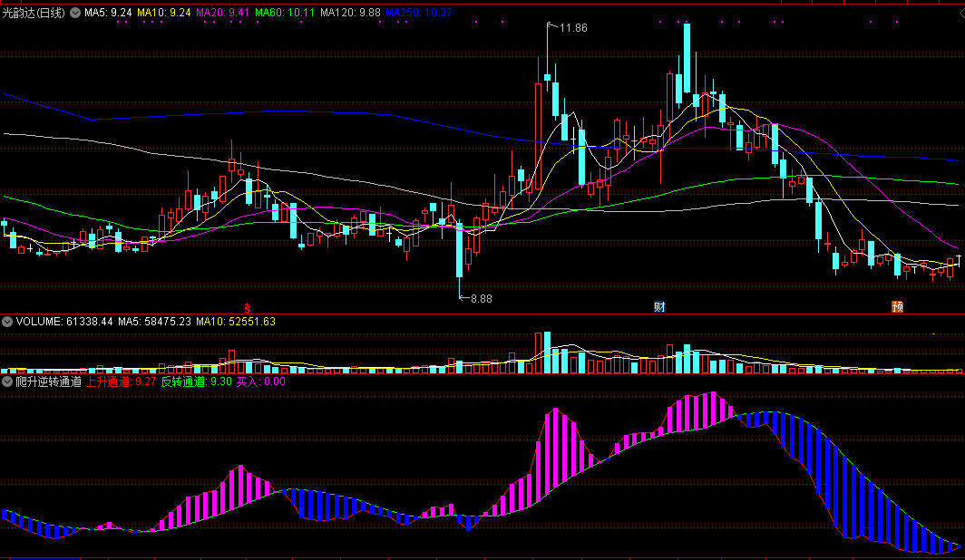Click the orange 预 forecast marker
Viewport: 965px width, 560px height.
897,307
